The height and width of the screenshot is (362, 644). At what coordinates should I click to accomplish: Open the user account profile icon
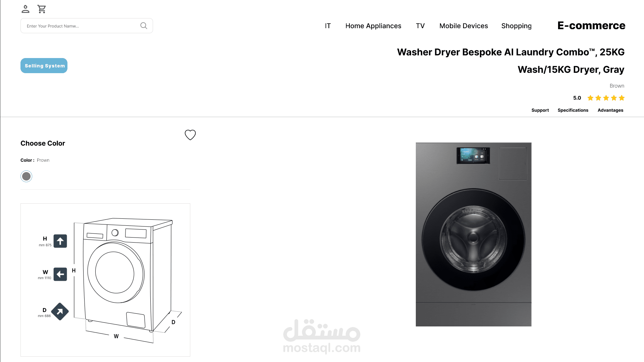pos(26,9)
